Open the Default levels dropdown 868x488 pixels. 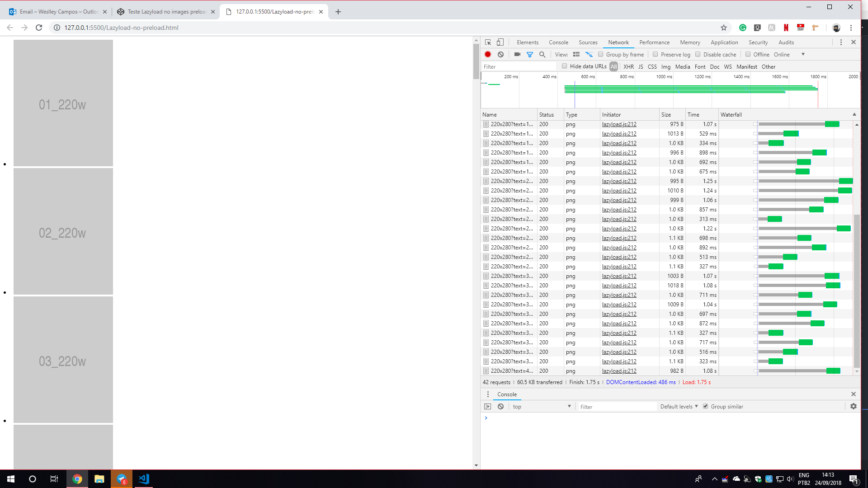pos(679,406)
